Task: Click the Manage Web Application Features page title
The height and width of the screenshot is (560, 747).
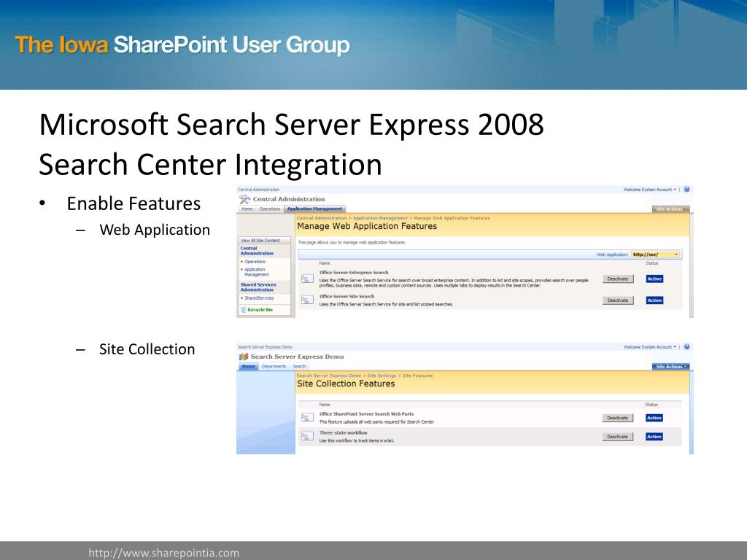Action: coord(367,226)
